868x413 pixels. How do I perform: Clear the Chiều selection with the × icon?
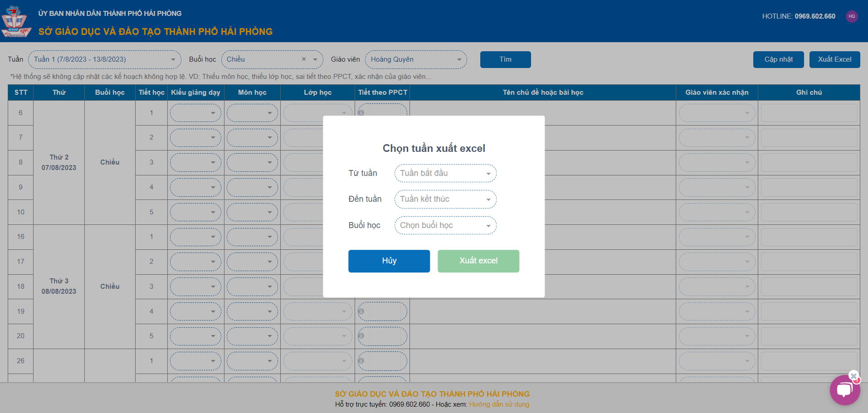pos(304,59)
